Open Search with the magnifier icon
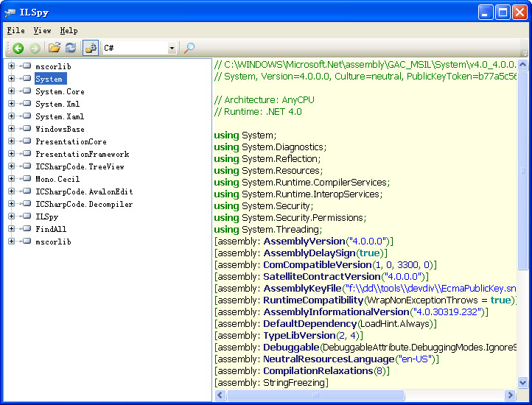532x405 pixels. pyautogui.click(x=189, y=48)
